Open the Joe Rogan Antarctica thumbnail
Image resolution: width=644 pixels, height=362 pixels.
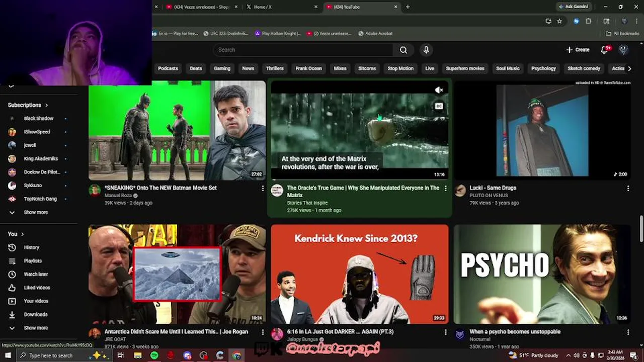click(177, 274)
